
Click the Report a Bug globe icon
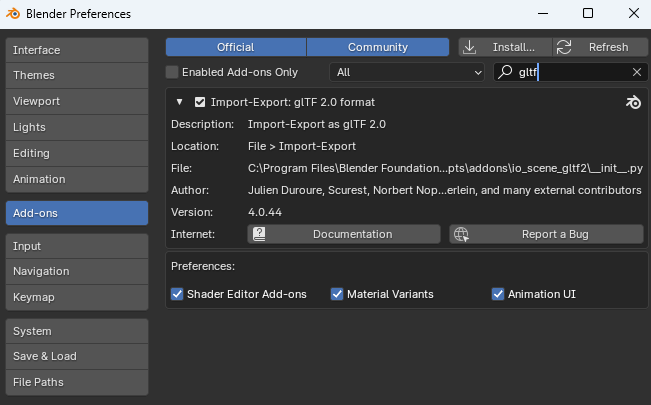pos(461,234)
